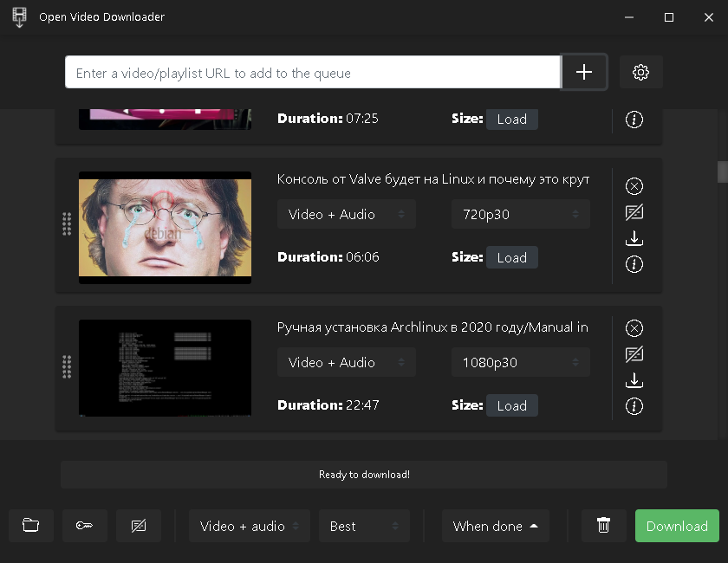Open Video + Audio dropdown for Valve video

point(347,214)
